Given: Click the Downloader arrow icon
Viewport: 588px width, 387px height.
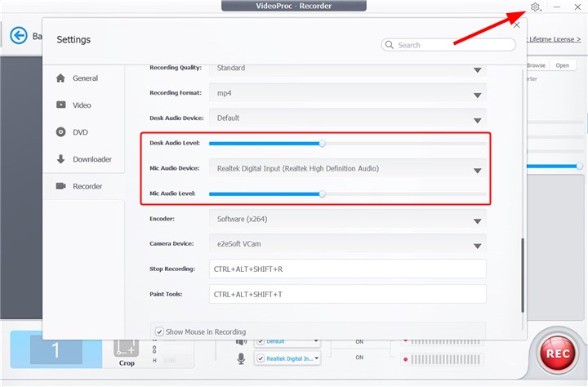Looking at the screenshot, I should tap(60, 159).
